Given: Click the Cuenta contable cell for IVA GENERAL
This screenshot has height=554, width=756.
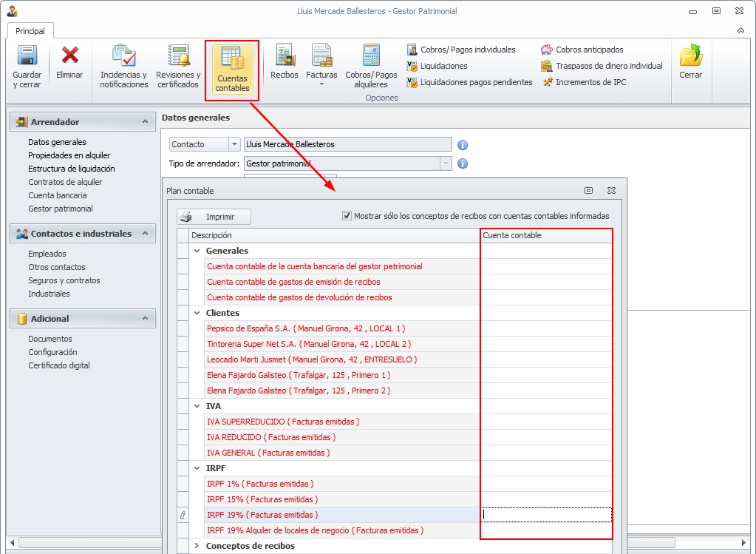Looking at the screenshot, I should click(546, 453).
